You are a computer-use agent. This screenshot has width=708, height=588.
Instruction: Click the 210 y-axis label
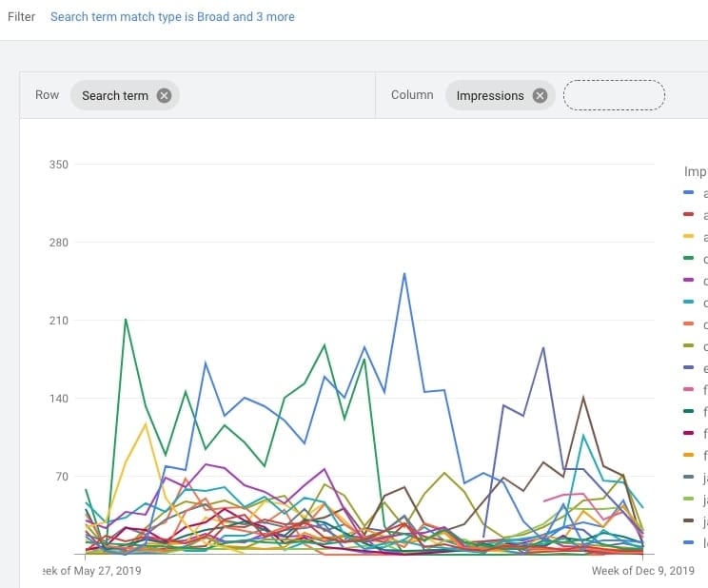(59, 321)
